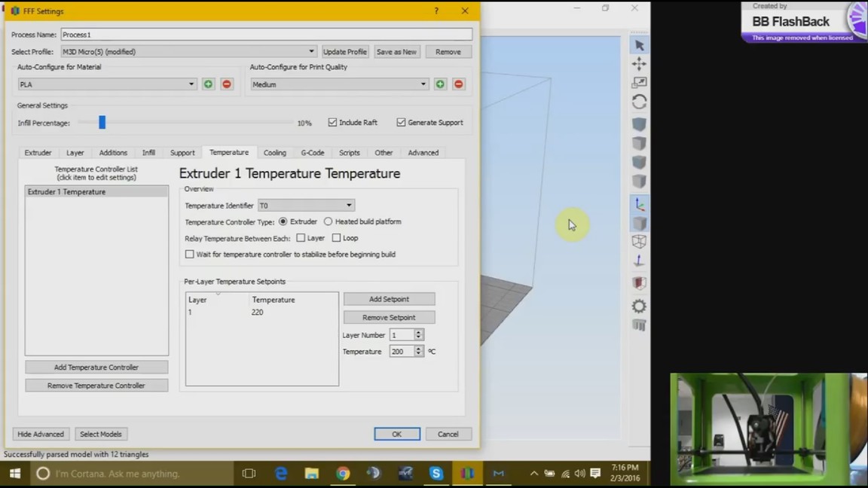This screenshot has height=488, width=868.
Task: Click the Add Setpoint button
Action: (x=389, y=299)
